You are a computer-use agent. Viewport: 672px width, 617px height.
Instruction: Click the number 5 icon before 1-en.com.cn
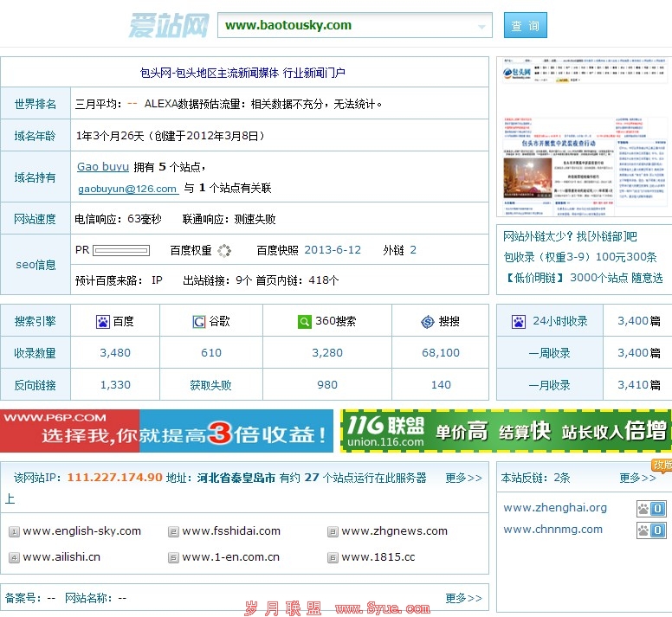[x=173, y=558]
